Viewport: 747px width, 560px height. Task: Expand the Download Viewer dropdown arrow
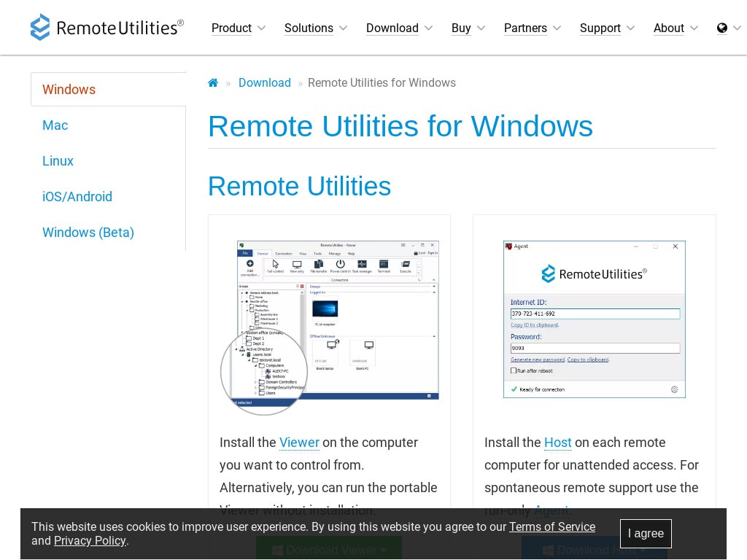click(x=383, y=551)
